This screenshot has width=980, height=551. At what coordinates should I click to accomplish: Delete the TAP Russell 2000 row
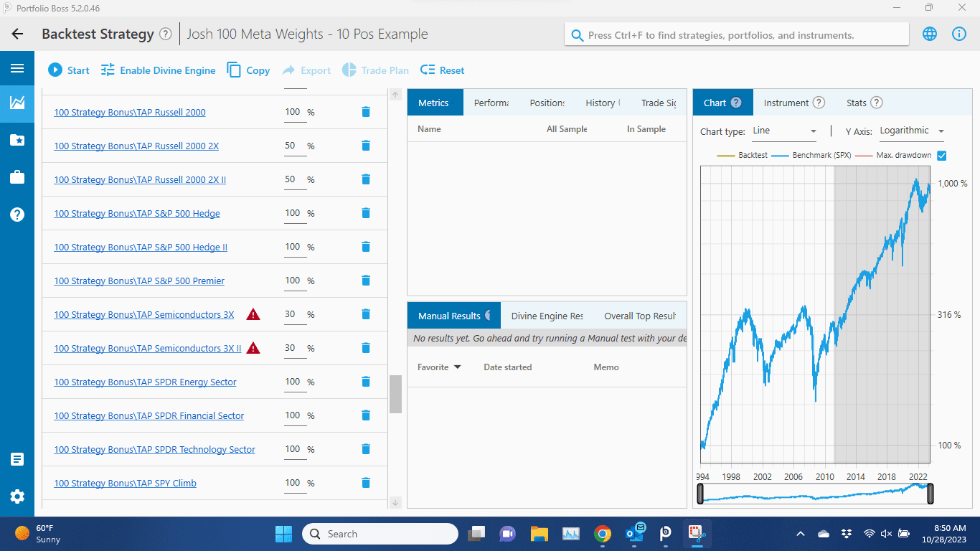(366, 112)
